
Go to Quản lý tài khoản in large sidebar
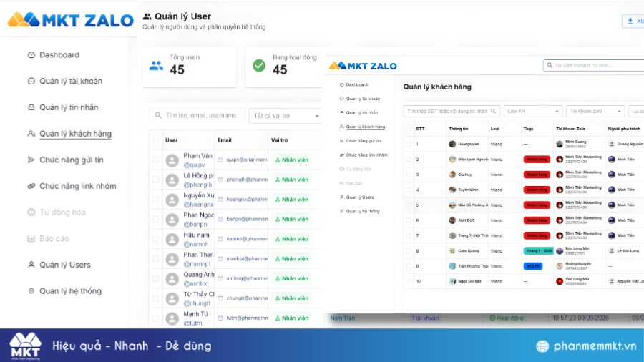click(70, 82)
